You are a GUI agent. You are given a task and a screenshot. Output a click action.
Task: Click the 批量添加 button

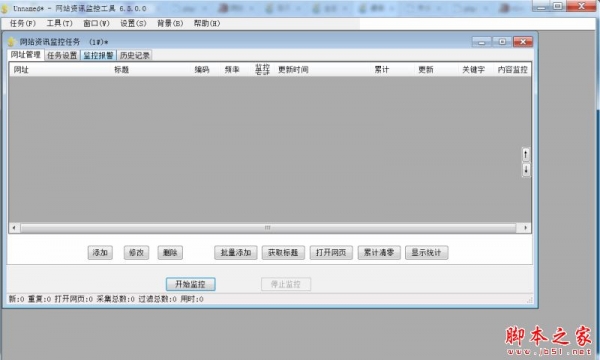click(x=236, y=252)
